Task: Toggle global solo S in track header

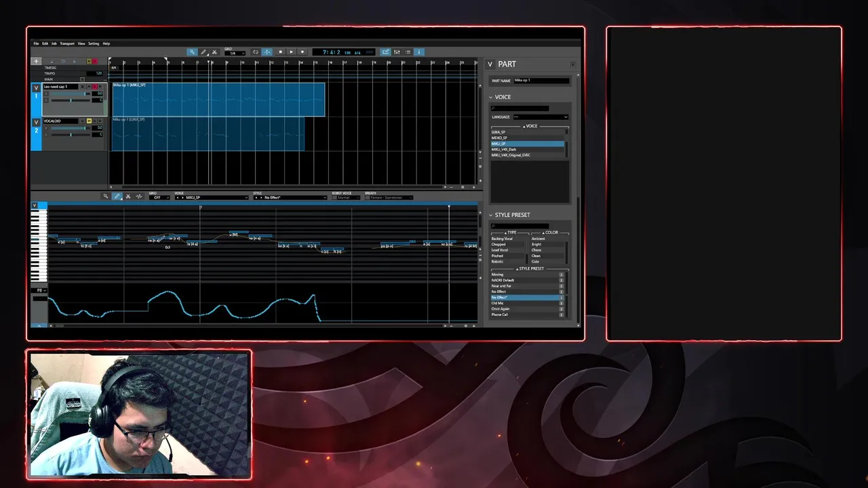Action: pos(95,61)
